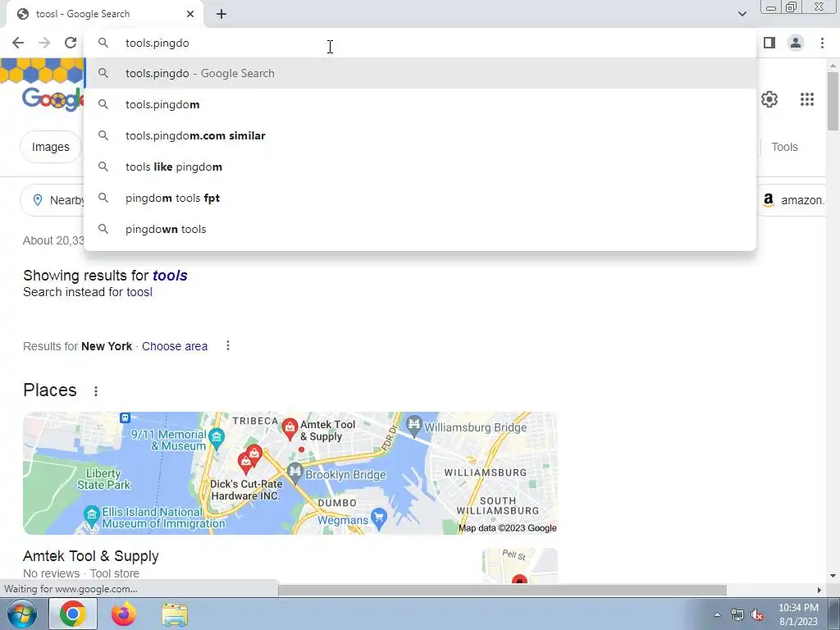Viewport: 840px width, 630px height.
Task: Click the vertical scrollbar thumb
Action: pyautogui.click(x=833, y=100)
